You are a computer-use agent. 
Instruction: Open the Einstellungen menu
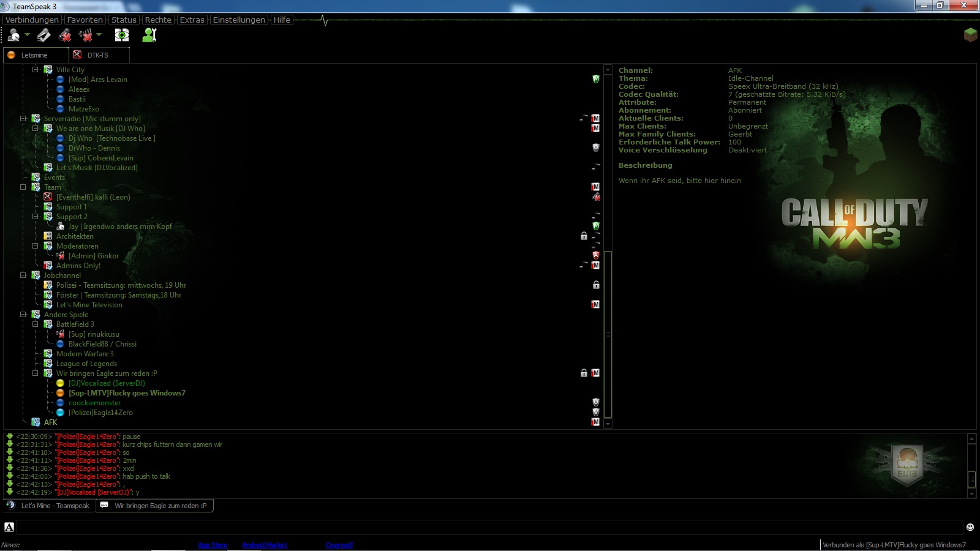[239, 20]
